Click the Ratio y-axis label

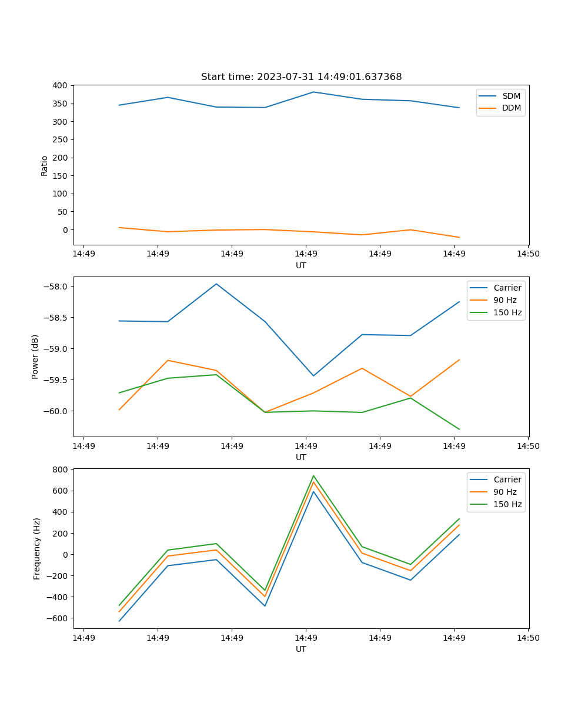[45, 165]
